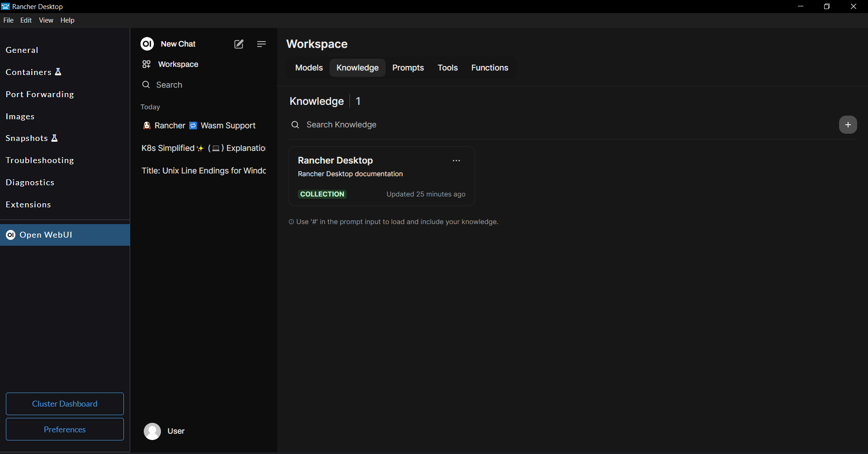The image size is (868, 454).
Task: Click the Knowledge count number 1
Action: 358,101
